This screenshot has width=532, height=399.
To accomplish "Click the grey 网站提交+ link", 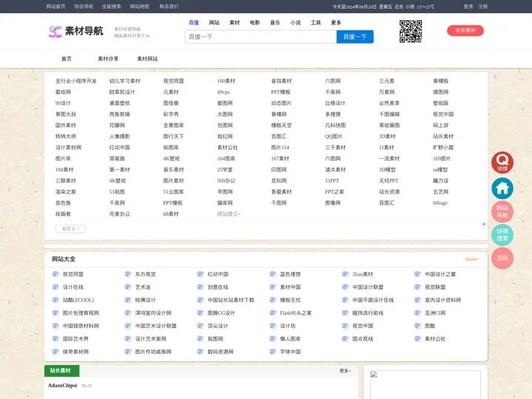I will click(x=229, y=214).
